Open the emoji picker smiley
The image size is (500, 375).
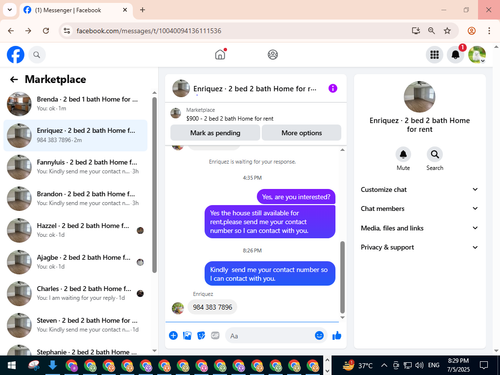click(x=319, y=335)
